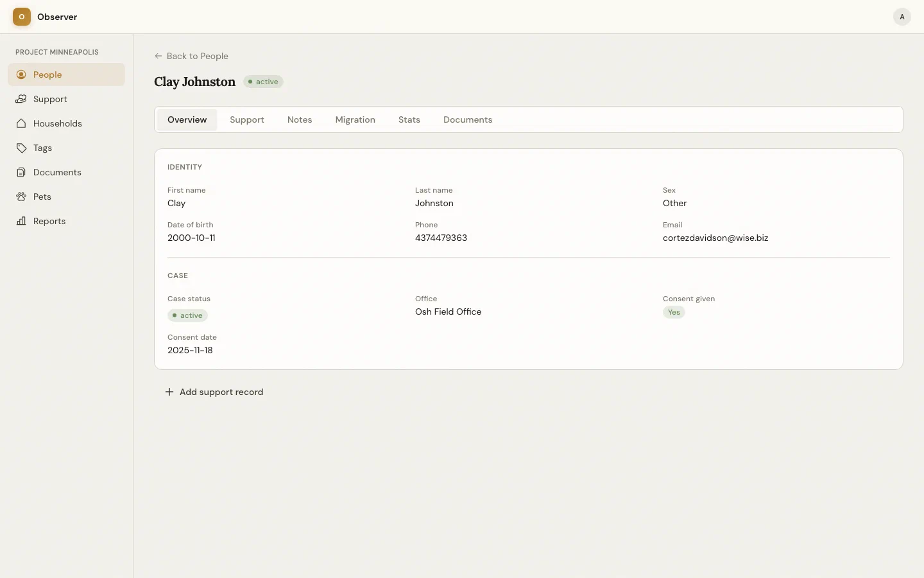Click the Documents file icon in sidebar
This screenshot has height=578, width=924.
pos(21,172)
